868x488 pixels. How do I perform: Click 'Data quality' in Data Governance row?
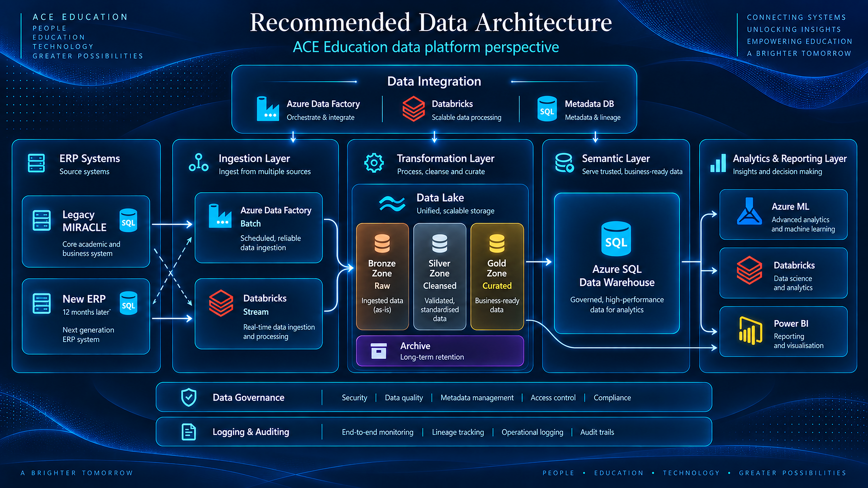[x=404, y=398]
